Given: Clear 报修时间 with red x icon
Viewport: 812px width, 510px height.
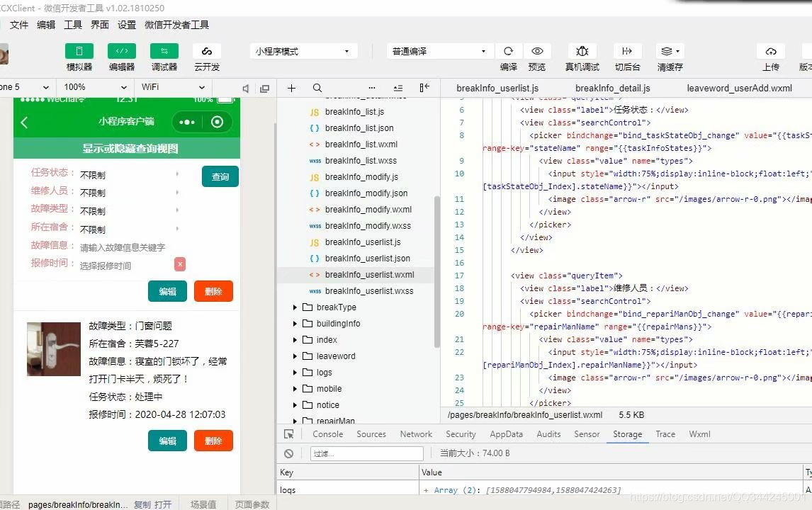Looking at the screenshot, I should [x=180, y=265].
